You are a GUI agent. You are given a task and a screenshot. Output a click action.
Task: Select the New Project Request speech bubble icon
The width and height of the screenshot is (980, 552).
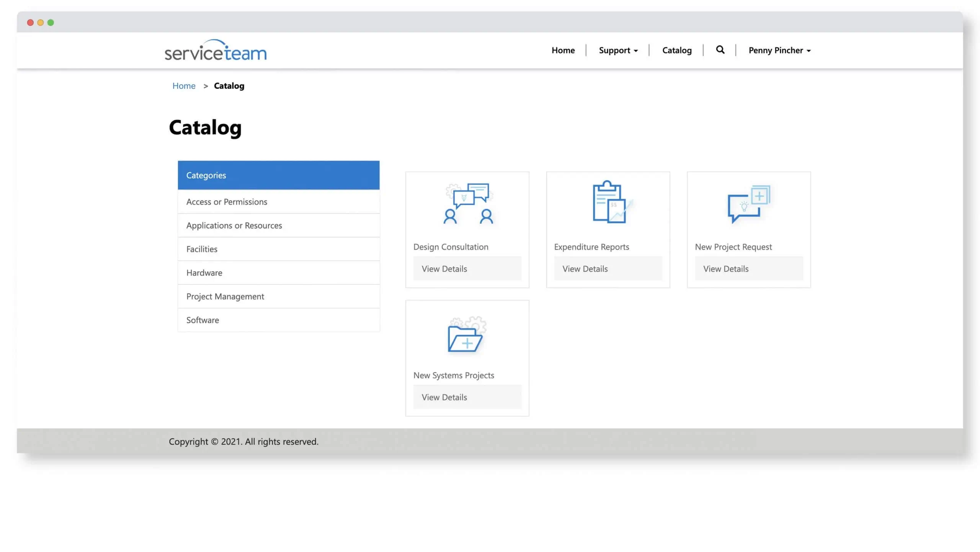(x=749, y=204)
